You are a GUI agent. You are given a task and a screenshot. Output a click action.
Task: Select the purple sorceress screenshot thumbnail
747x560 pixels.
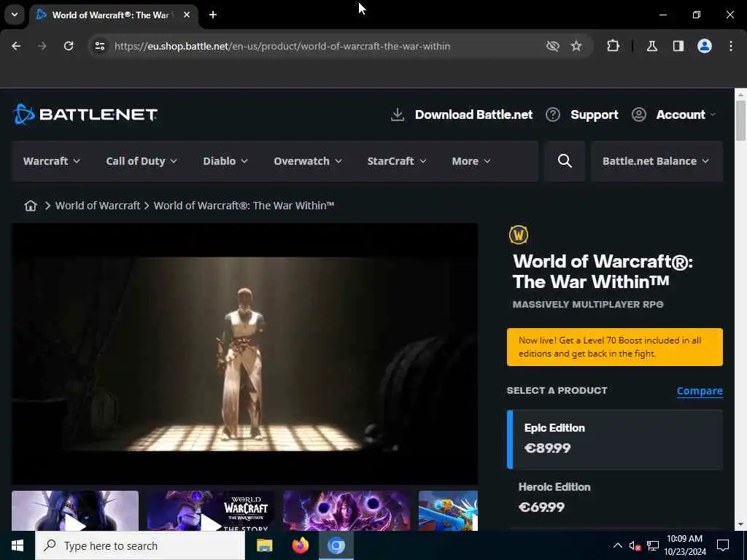coord(347,510)
